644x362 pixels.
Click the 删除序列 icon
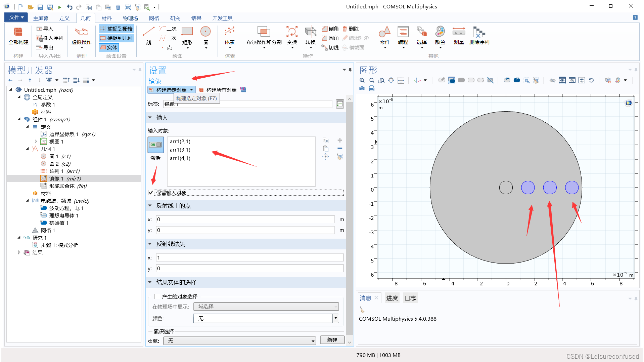point(479,36)
